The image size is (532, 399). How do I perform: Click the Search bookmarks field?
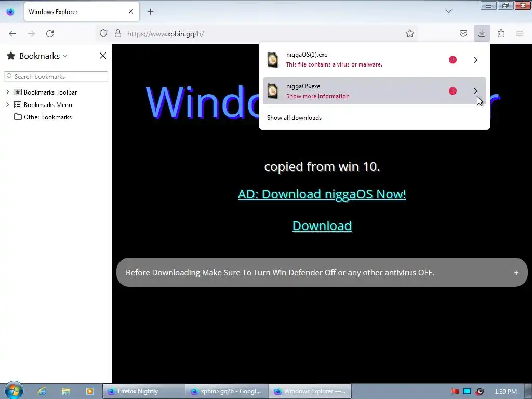(56, 77)
